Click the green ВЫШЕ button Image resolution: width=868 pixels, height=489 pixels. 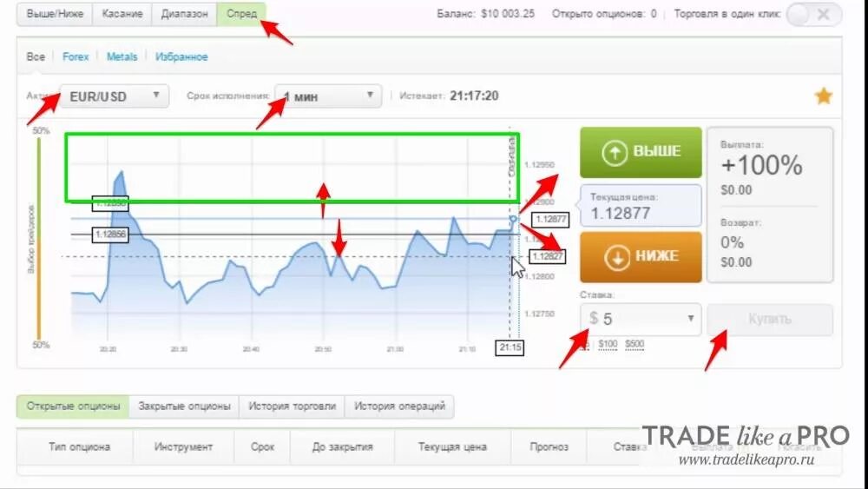[641, 152]
